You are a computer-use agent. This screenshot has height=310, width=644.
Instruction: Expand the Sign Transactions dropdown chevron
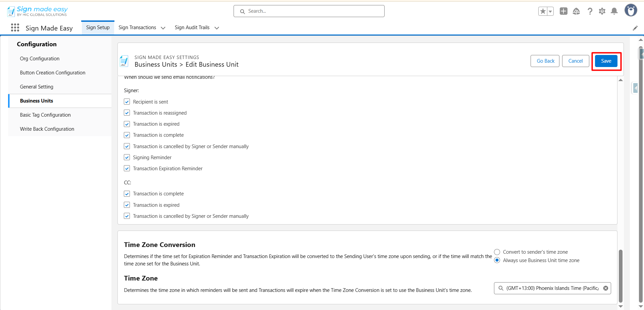point(163,28)
